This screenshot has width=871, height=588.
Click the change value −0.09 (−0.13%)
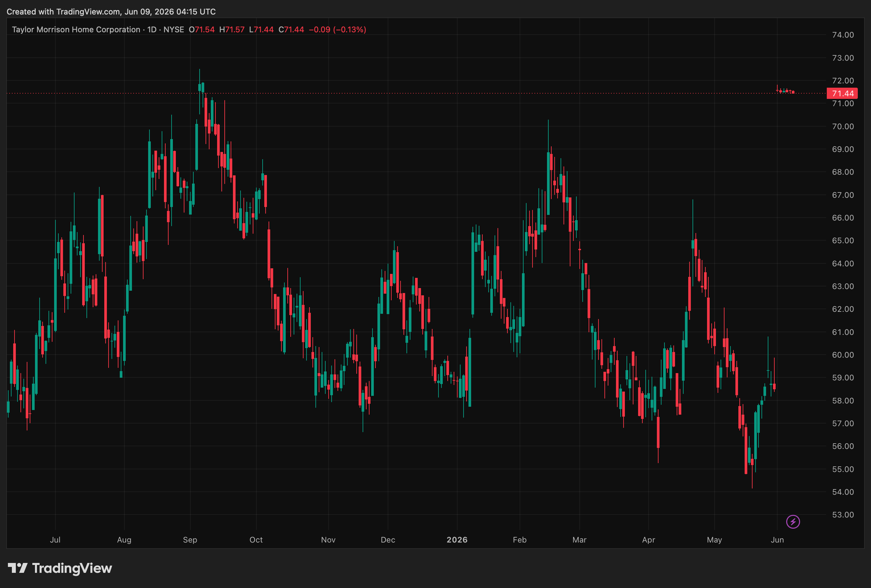[337, 30]
